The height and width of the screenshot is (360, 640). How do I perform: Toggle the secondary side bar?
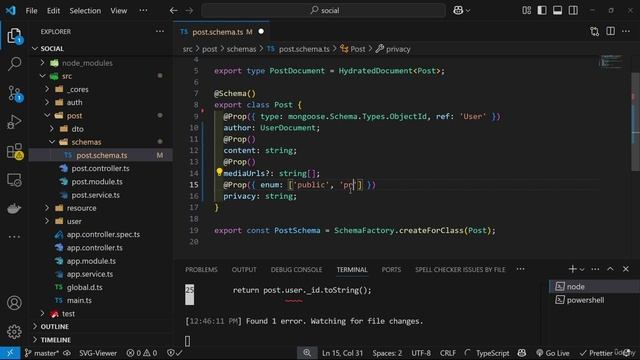coord(573,11)
